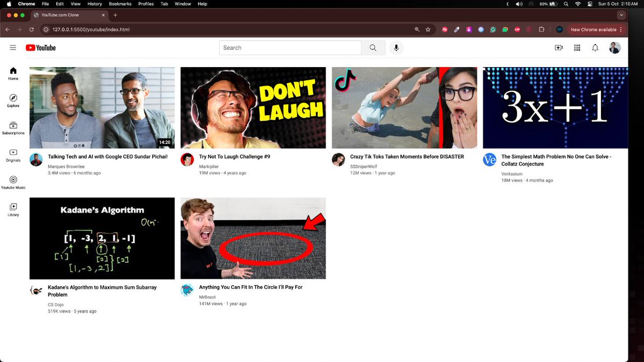This screenshot has width=644, height=362.
Task: Open Subscriptions in the sidebar
Action: pos(13,128)
